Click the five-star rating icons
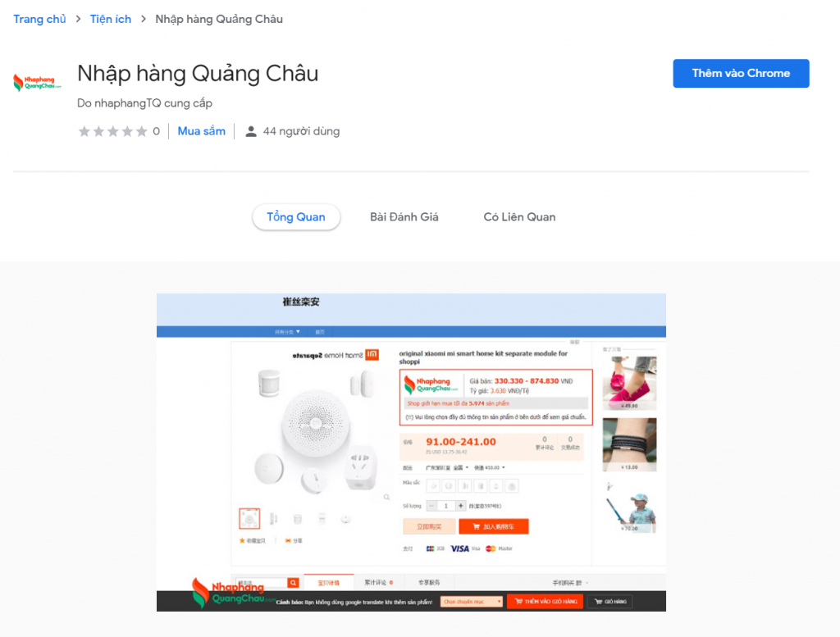This screenshot has width=840, height=637. 112,131
